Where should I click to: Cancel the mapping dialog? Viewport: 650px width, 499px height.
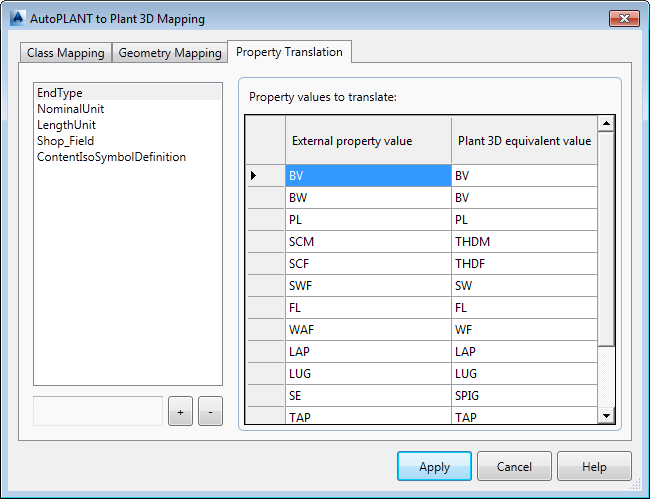click(514, 466)
